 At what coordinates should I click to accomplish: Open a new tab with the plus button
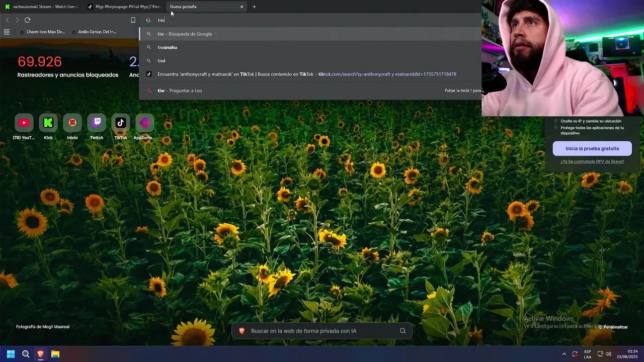point(254,7)
